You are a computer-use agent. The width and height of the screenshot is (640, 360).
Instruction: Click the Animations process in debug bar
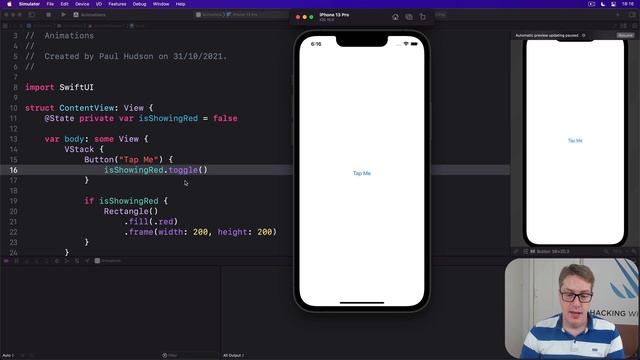[x=108, y=260]
